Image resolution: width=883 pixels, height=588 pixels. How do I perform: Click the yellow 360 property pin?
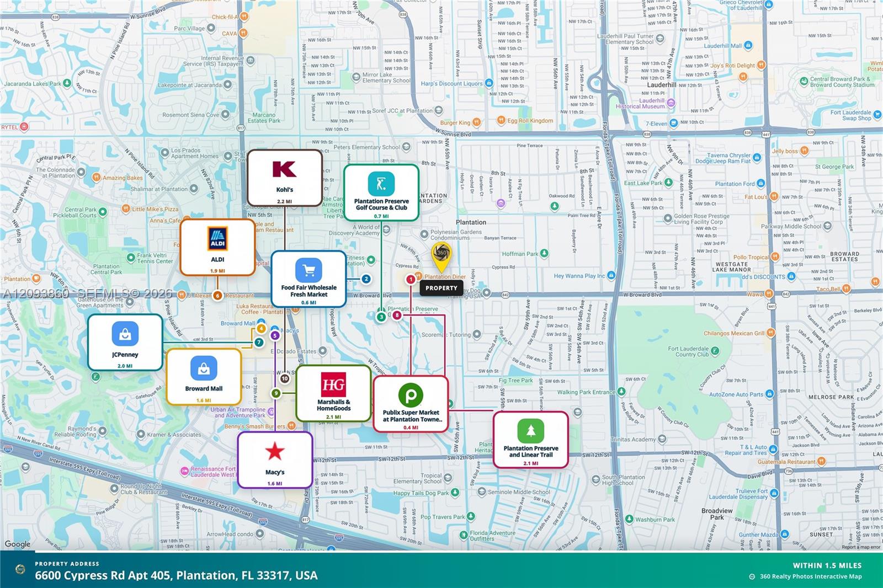[441, 256]
